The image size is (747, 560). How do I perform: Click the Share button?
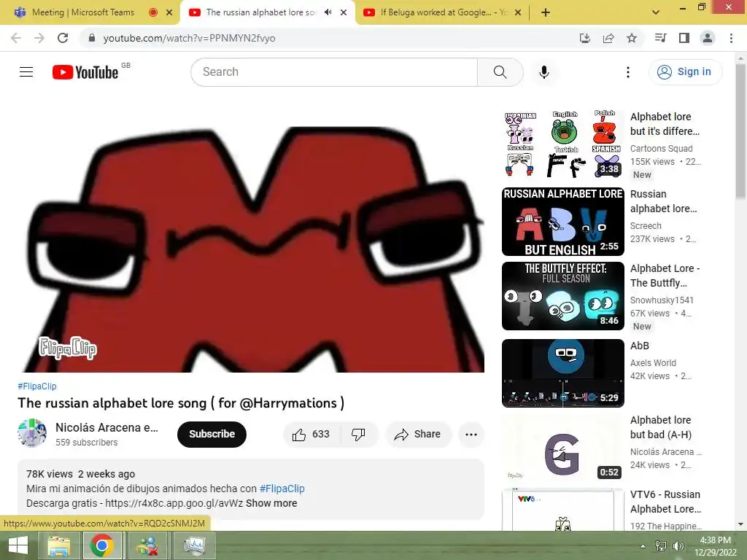click(418, 435)
